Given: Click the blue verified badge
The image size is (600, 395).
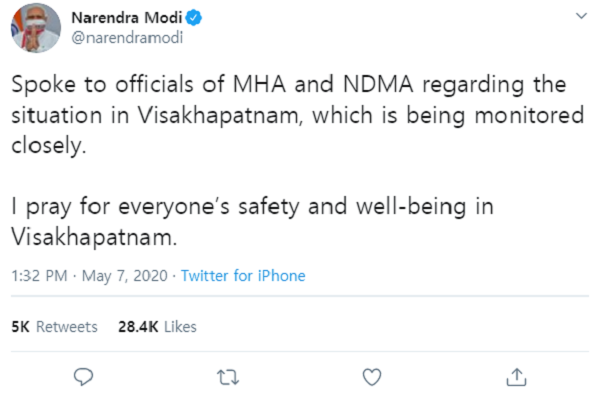Looking at the screenshot, I should [x=194, y=18].
